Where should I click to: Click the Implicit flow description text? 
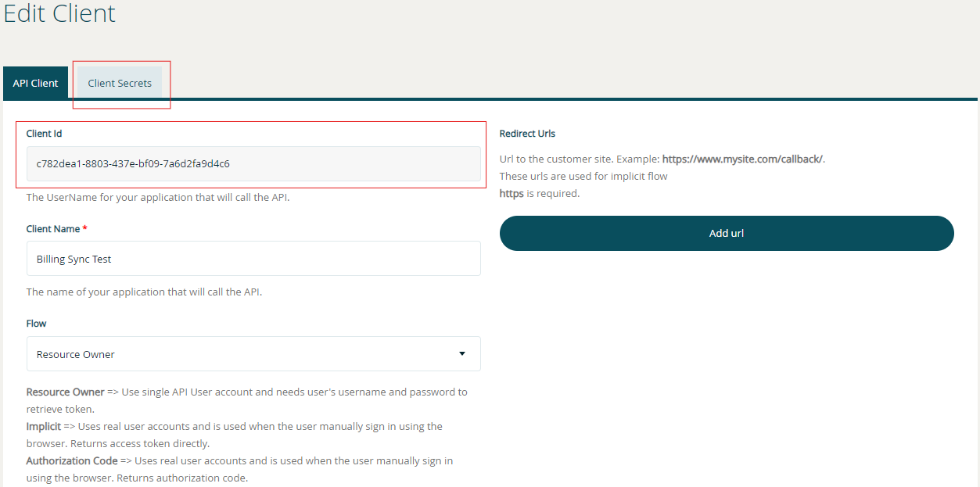(235, 434)
